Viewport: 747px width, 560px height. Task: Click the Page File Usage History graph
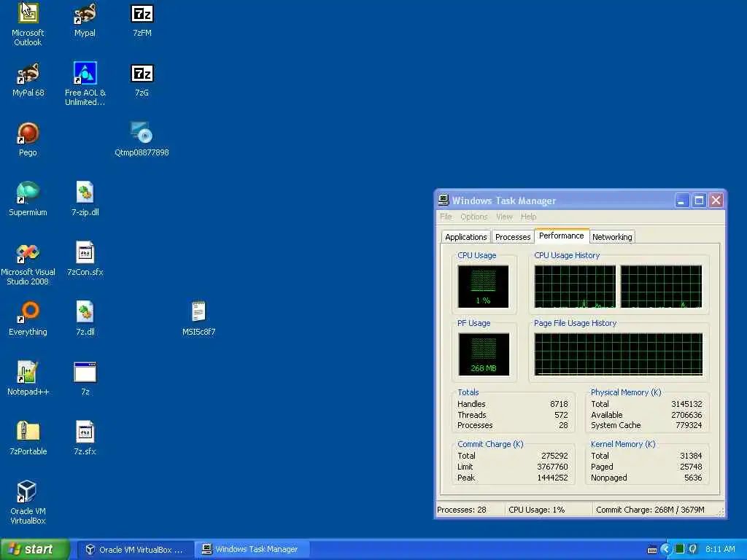coord(619,354)
